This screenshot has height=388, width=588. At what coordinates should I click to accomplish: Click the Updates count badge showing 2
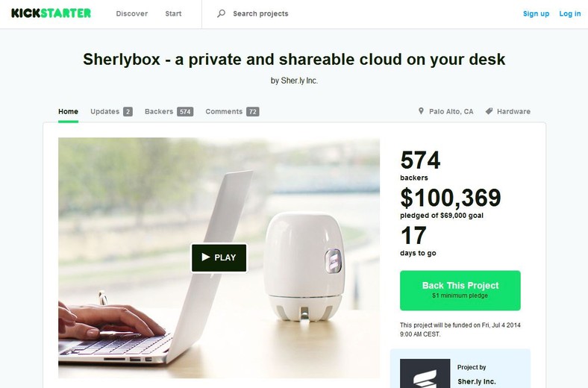[x=128, y=112]
